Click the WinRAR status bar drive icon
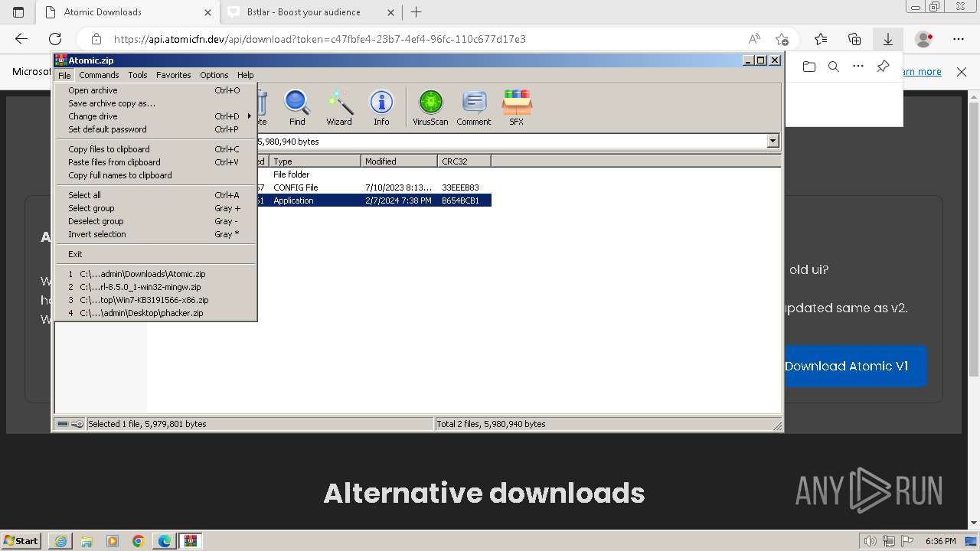The height and width of the screenshot is (551, 980). (62, 424)
